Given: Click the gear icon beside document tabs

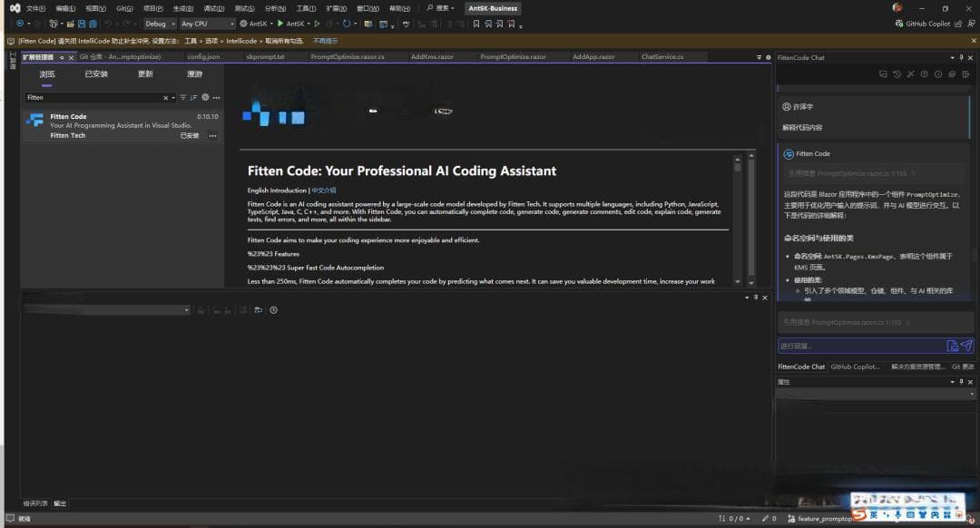Looking at the screenshot, I should click(x=769, y=57).
